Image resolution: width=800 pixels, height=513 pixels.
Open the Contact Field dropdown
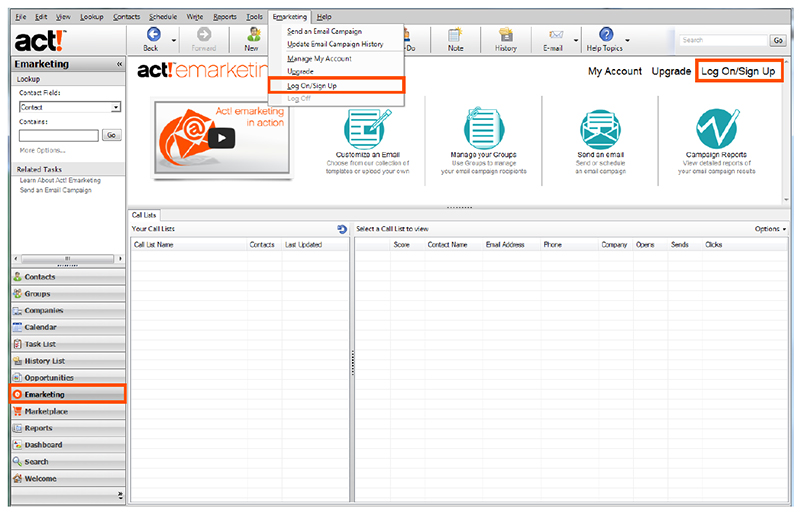[116, 107]
